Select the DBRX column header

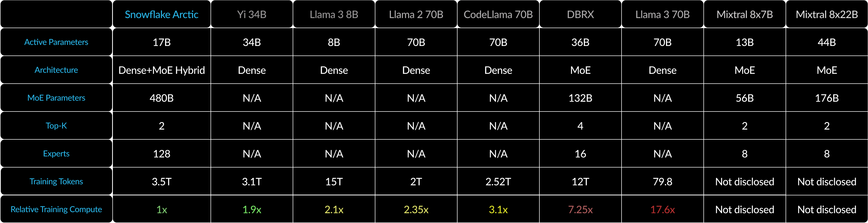point(580,14)
